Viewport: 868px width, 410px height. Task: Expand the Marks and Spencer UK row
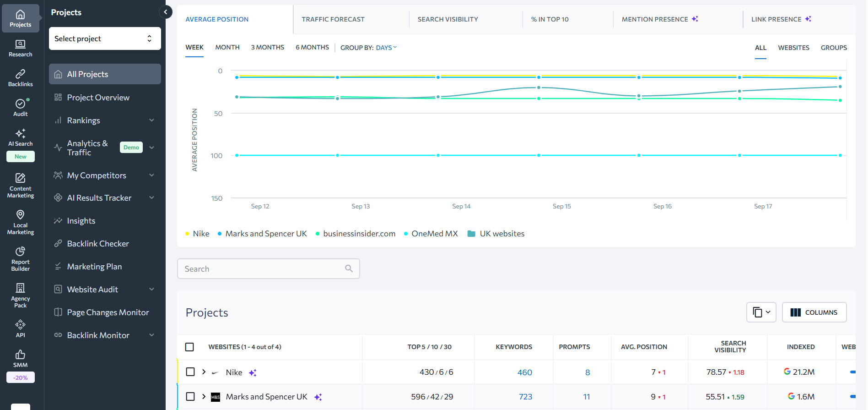point(204,397)
